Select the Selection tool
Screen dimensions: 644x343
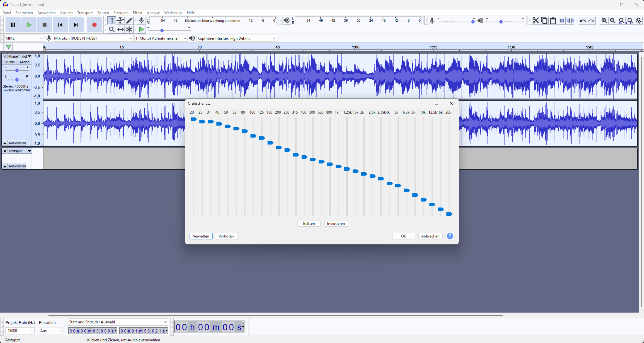coord(112,21)
